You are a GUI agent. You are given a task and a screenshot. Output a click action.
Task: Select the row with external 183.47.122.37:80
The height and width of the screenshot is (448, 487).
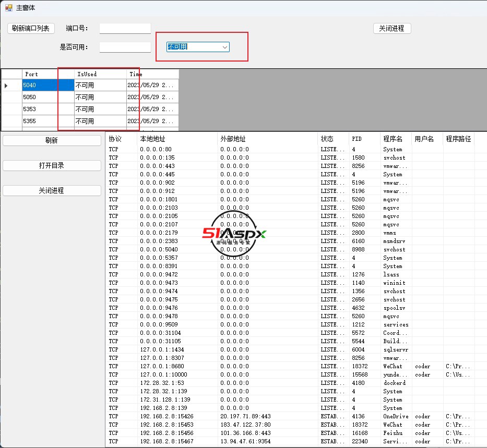pyautogui.click(x=290, y=425)
